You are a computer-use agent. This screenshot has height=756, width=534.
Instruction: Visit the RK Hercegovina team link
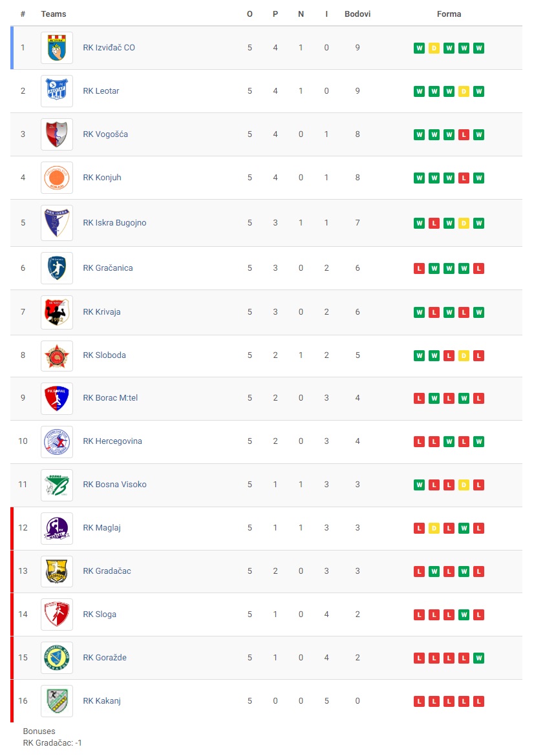pyautogui.click(x=112, y=441)
